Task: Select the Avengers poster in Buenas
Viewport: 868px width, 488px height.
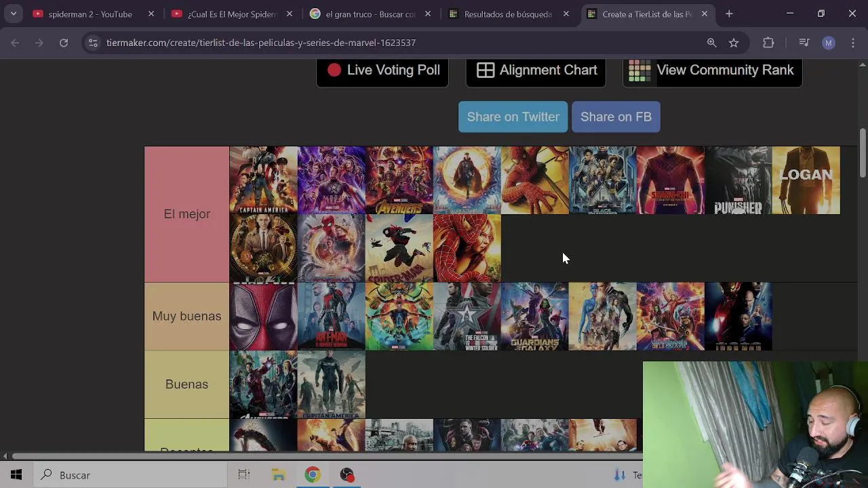Action: tap(264, 384)
